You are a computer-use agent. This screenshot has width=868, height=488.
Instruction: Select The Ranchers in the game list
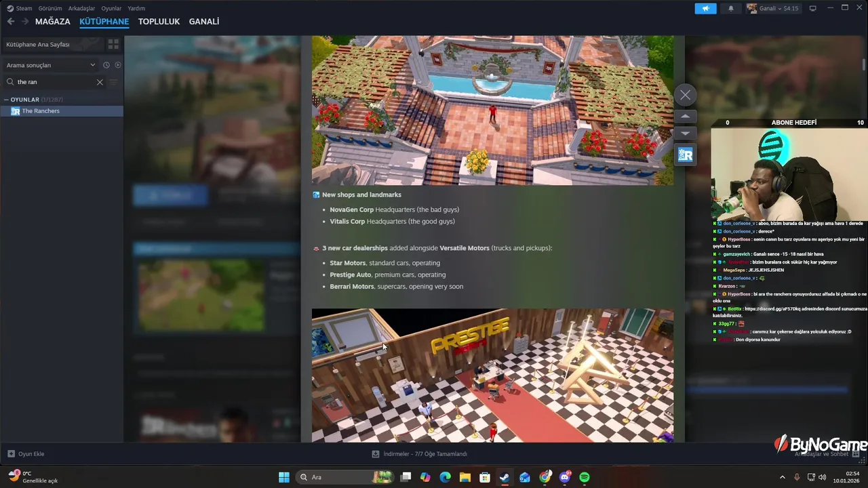coord(62,111)
